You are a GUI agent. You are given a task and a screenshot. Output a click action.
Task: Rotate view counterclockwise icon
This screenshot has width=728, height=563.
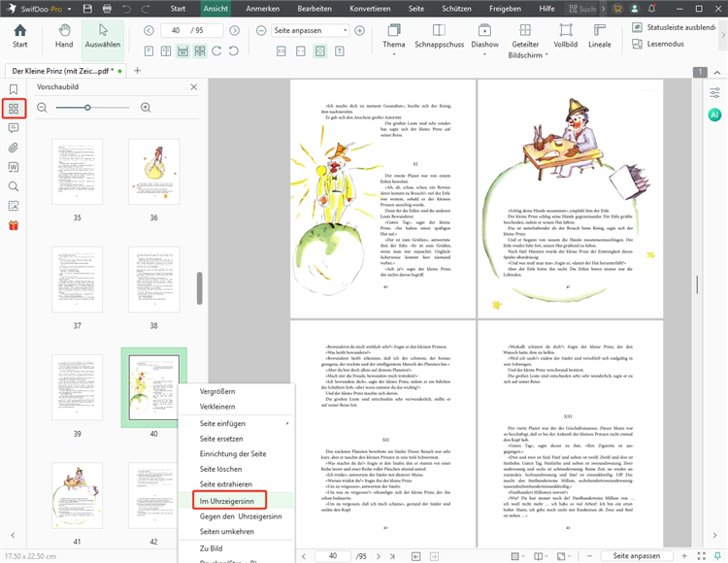[234, 51]
